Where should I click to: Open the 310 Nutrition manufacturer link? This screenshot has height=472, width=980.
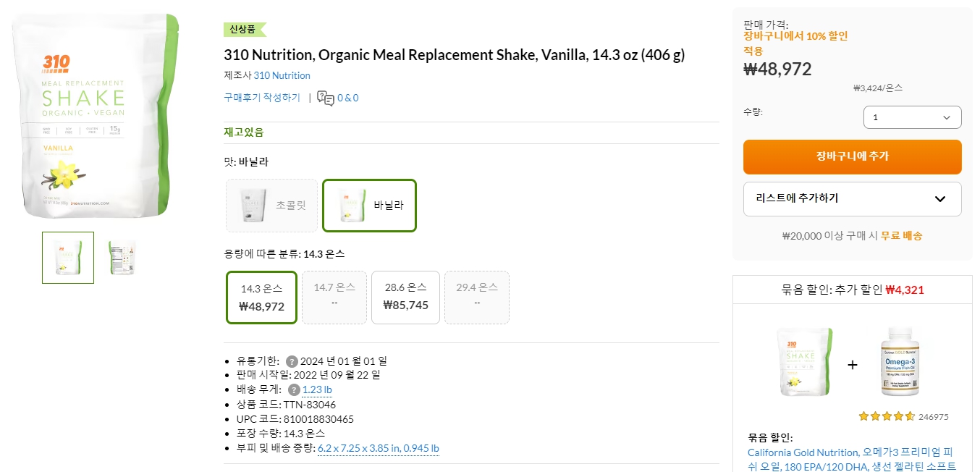point(282,75)
